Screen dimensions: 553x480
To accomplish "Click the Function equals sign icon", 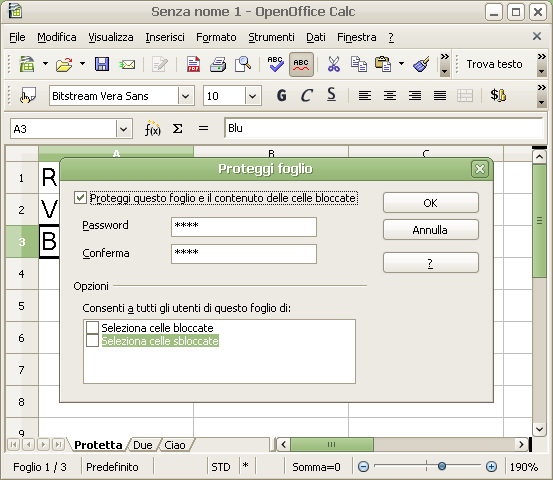I will coord(203,128).
